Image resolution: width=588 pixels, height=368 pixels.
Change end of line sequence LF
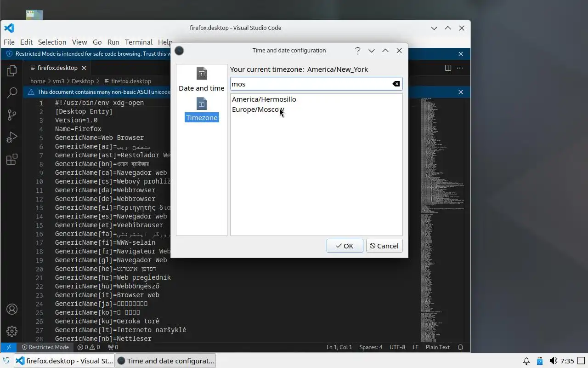coord(415,347)
